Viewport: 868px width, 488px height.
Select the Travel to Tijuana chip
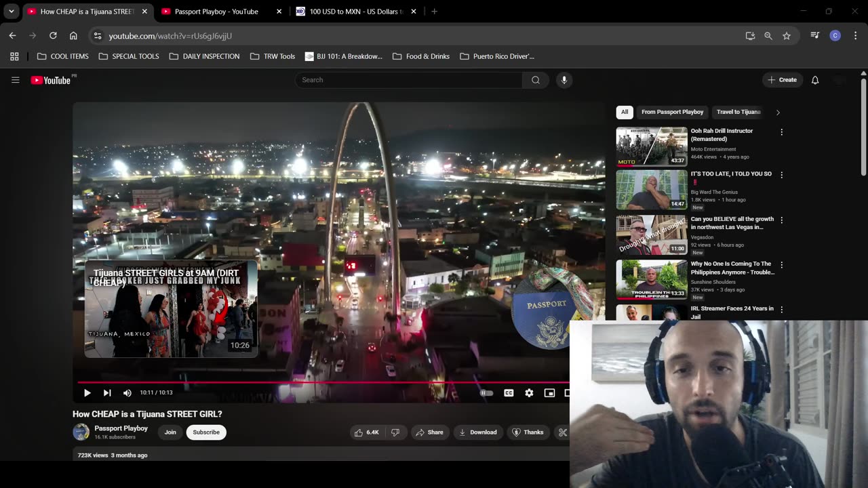point(738,112)
